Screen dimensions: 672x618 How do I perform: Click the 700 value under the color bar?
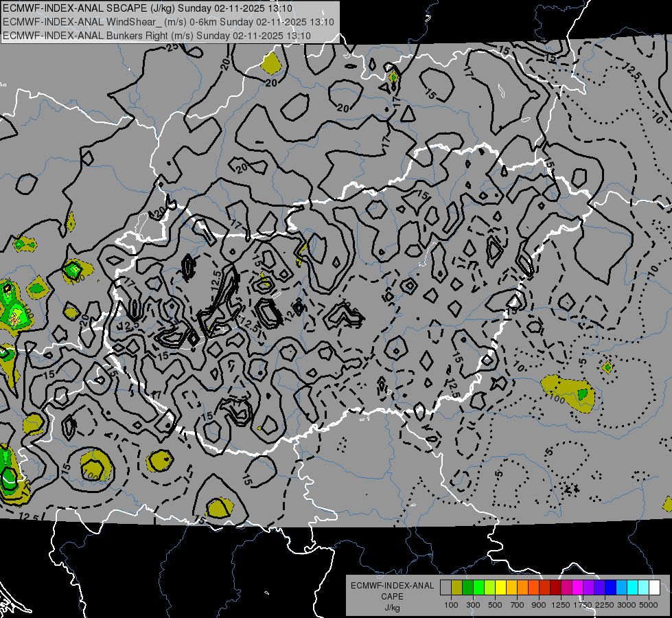coord(517,605)
